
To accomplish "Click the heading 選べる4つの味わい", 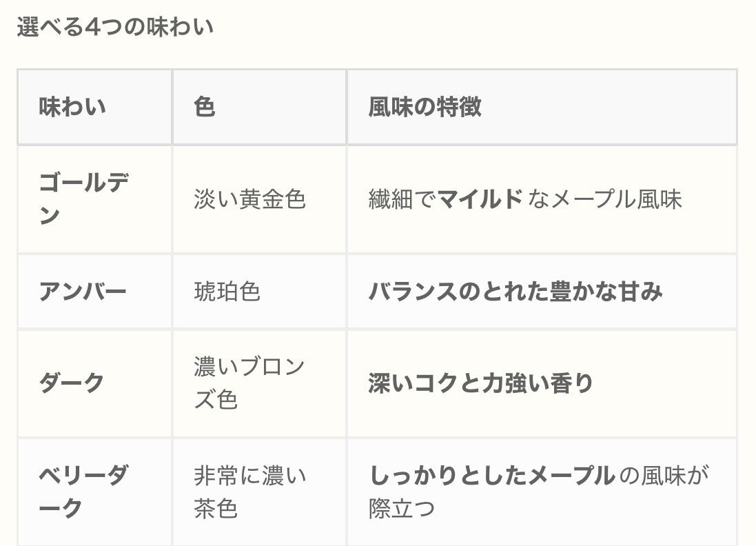I will coord(115,28).
